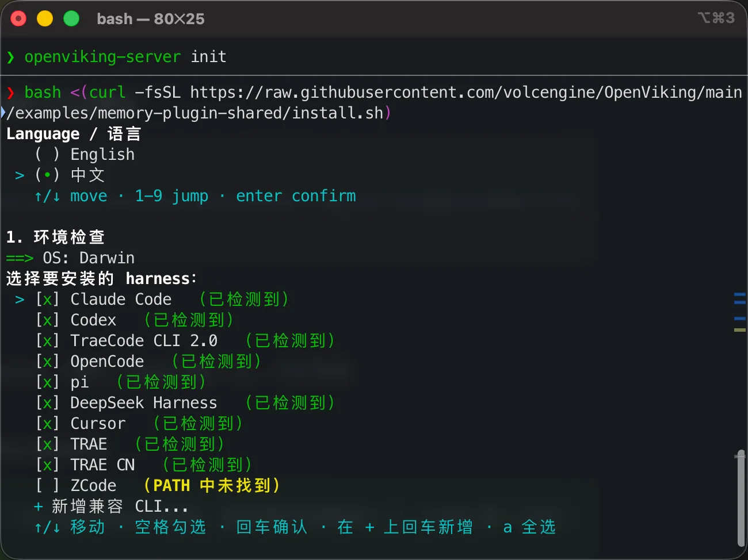The image size is (748, 560).
Task: Click the ⌥⌘3 shortcut indicator
Action: [716, 18]
